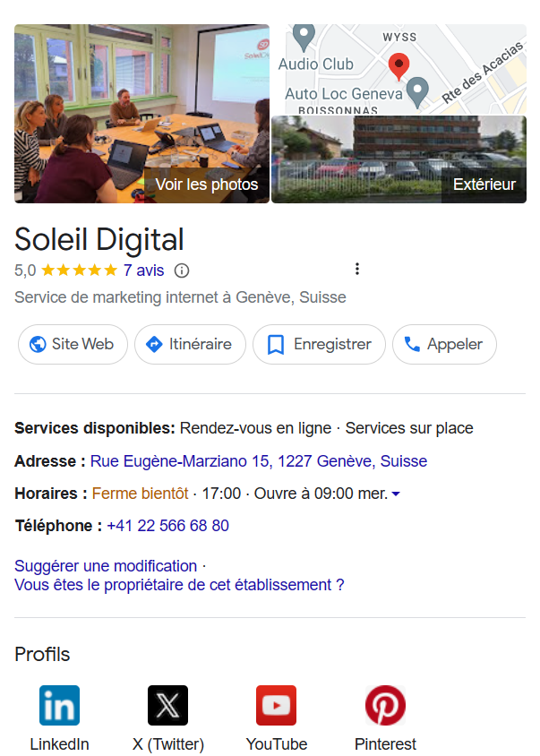
Task: Open the 7 avis reviews link
Action: [143, 271]
